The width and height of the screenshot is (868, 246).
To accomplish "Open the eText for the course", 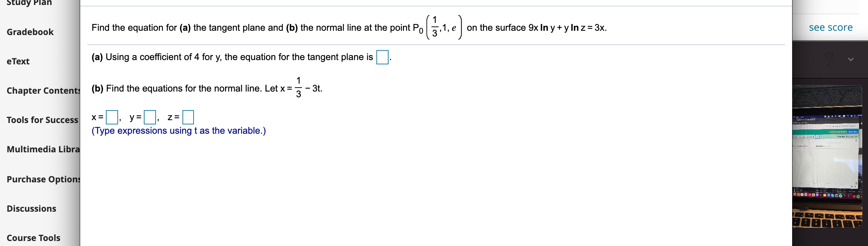I will click(x=18, y=62).
